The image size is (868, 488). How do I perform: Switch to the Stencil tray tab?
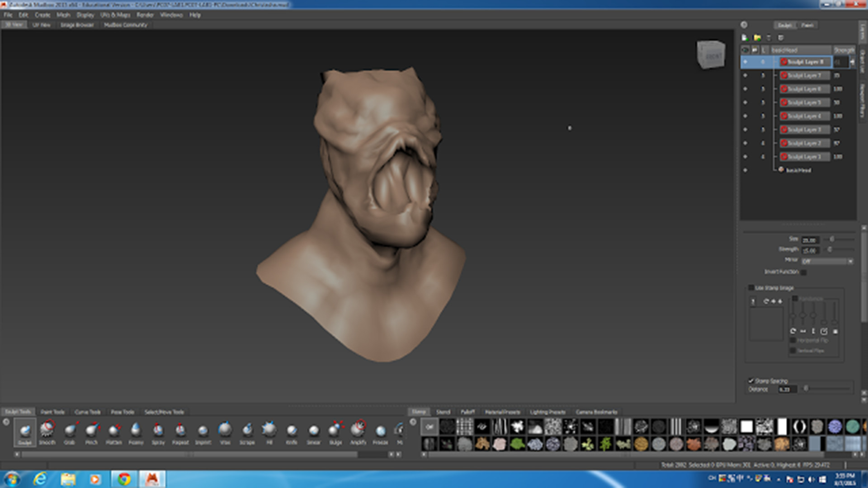click(444, 412)
